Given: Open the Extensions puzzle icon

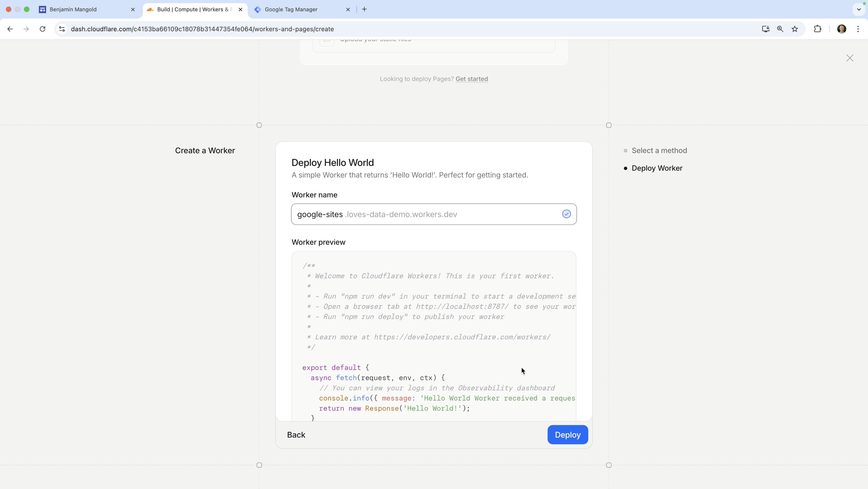Looking at the screenshot, I should [x=817, y=29].
